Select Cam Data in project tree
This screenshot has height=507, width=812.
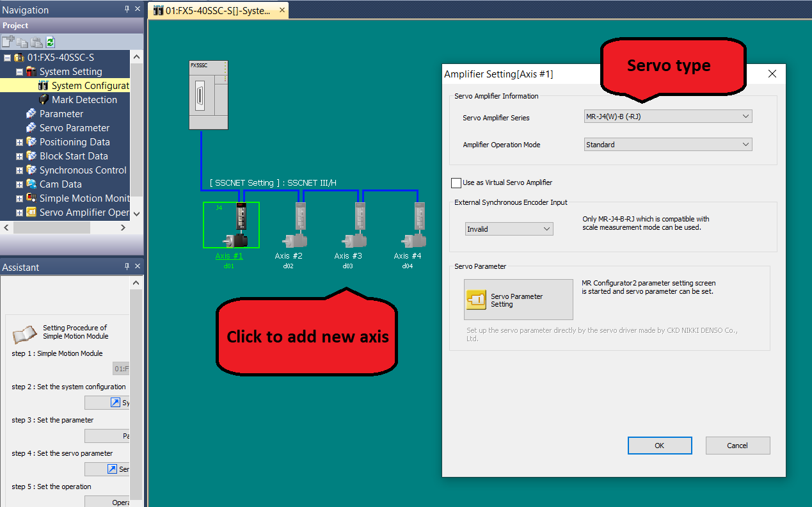coord(61,184)
